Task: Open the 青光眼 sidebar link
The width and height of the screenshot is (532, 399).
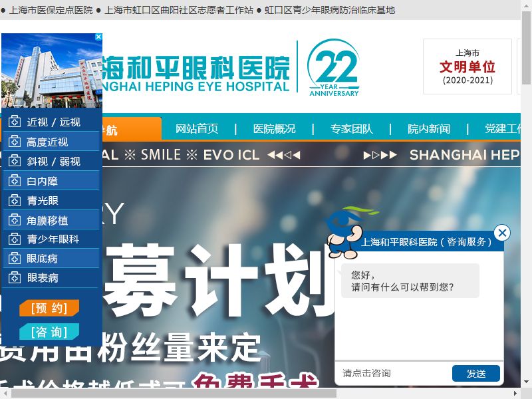Action: click(43, 201)
